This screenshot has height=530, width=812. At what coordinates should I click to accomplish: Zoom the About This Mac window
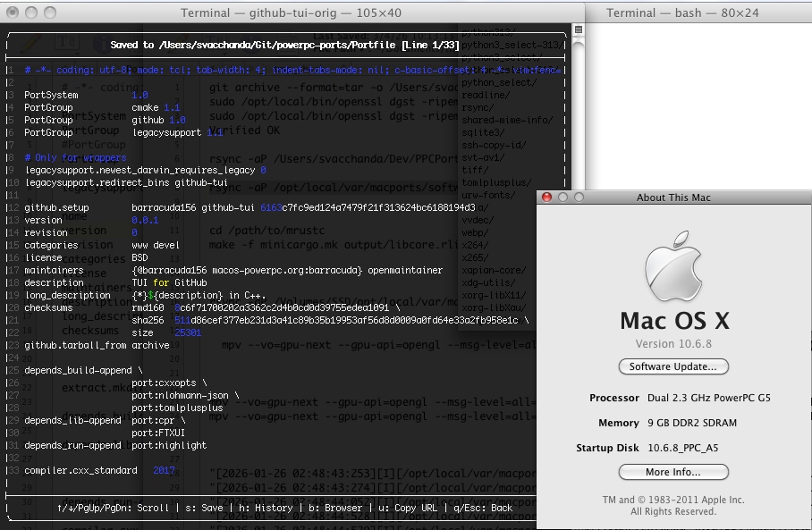579,198
